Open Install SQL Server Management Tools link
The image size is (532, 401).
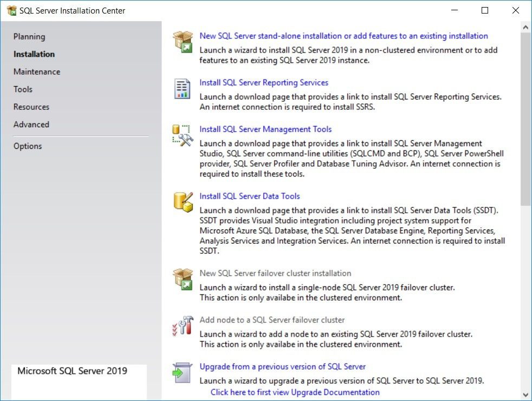[265, 129]
